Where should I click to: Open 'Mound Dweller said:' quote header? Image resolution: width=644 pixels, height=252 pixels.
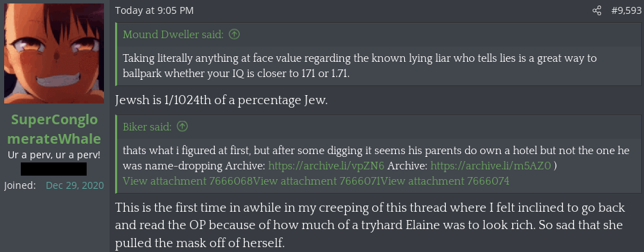click(173, 35)
